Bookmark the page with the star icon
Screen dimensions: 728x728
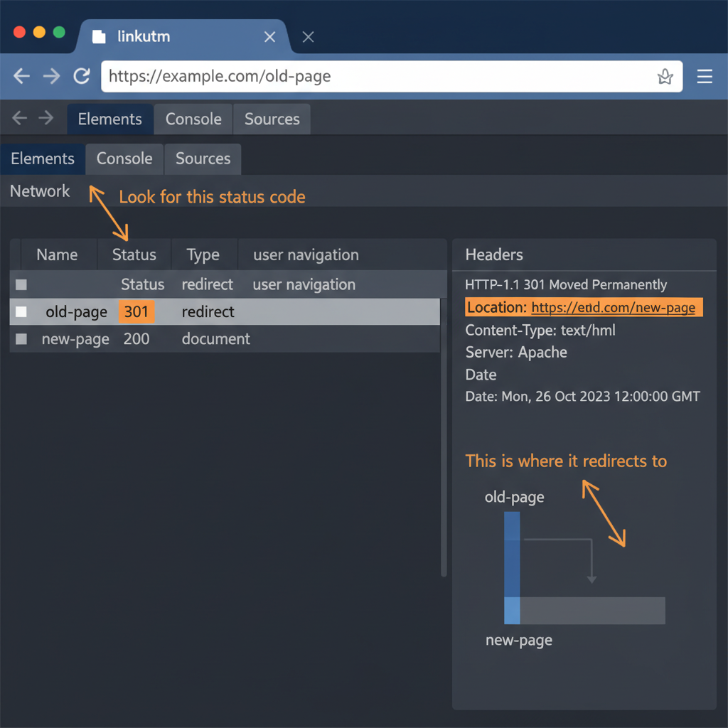pyautogui.click(x=665, y=76)
